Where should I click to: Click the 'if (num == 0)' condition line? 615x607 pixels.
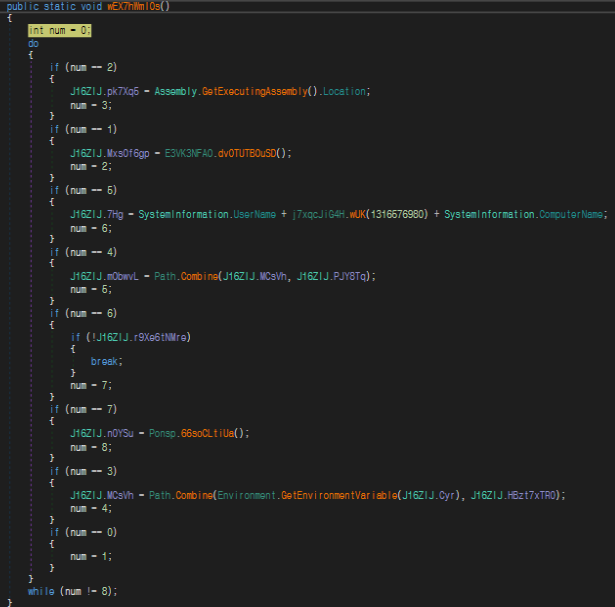click(x=83, y=532)
